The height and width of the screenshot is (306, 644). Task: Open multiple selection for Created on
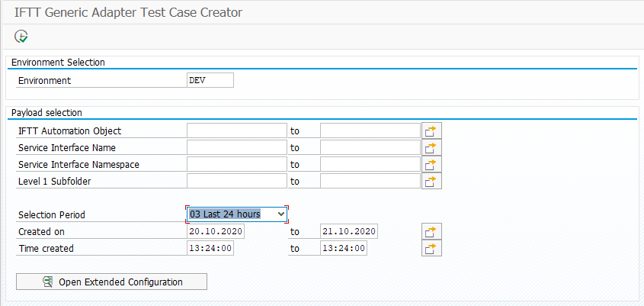431,231
